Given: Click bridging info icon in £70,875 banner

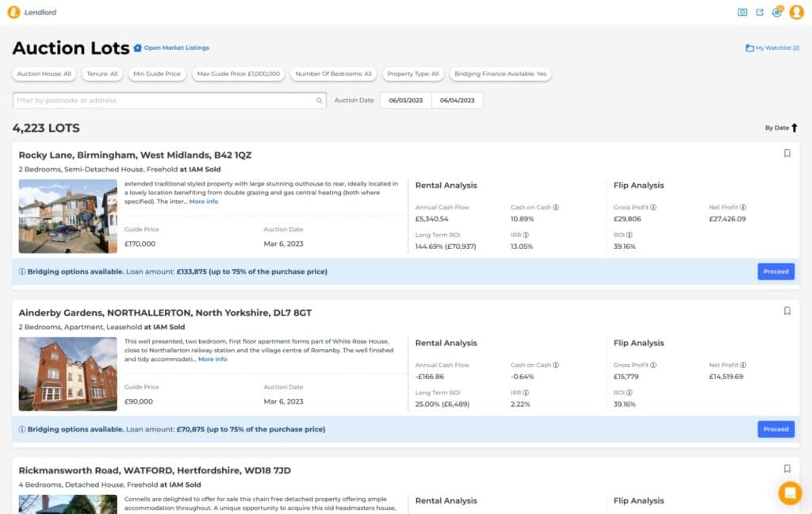Looking at the screenshot, I should pyautogui.click(x=21, y=429).
